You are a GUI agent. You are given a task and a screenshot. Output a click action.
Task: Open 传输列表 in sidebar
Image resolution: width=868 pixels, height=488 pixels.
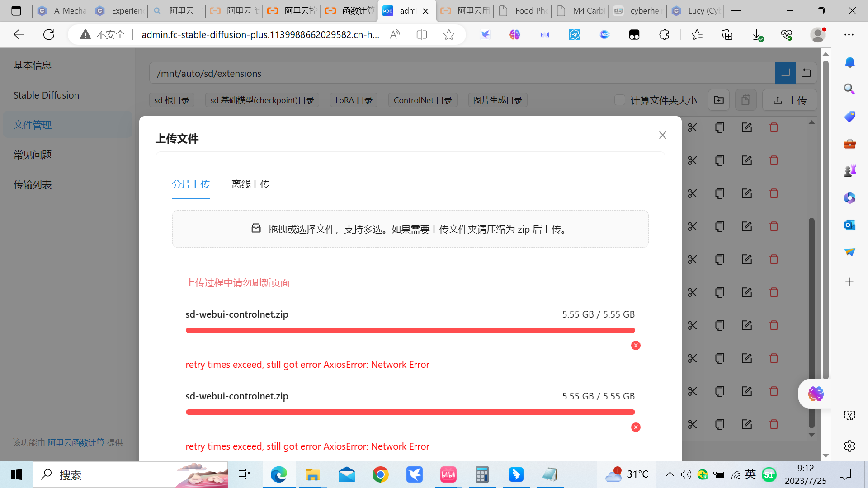tap(33, 185)
